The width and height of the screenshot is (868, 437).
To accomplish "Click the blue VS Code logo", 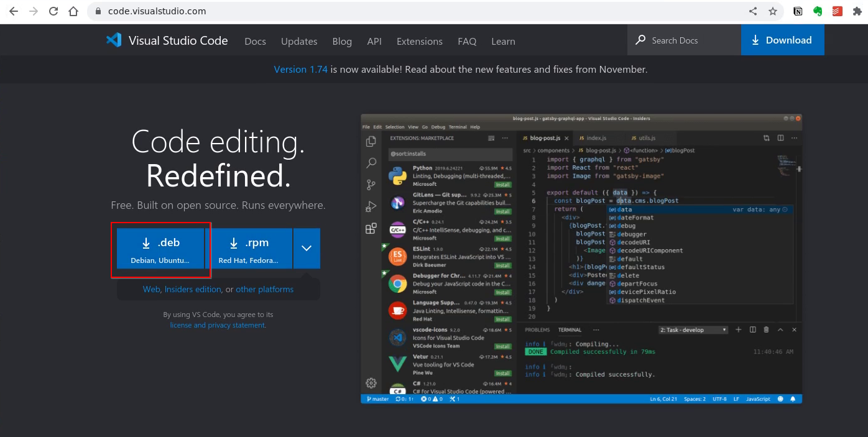I will coord(113,40).
